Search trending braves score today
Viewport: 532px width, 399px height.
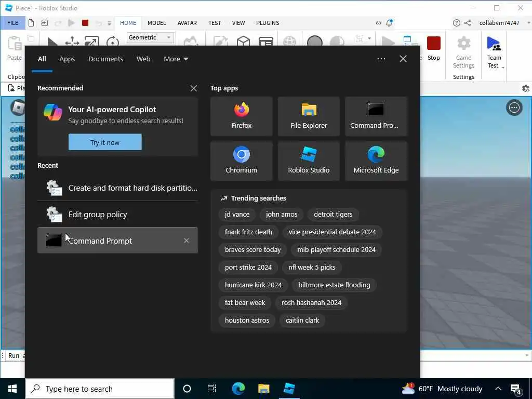[x=253, y=250]
